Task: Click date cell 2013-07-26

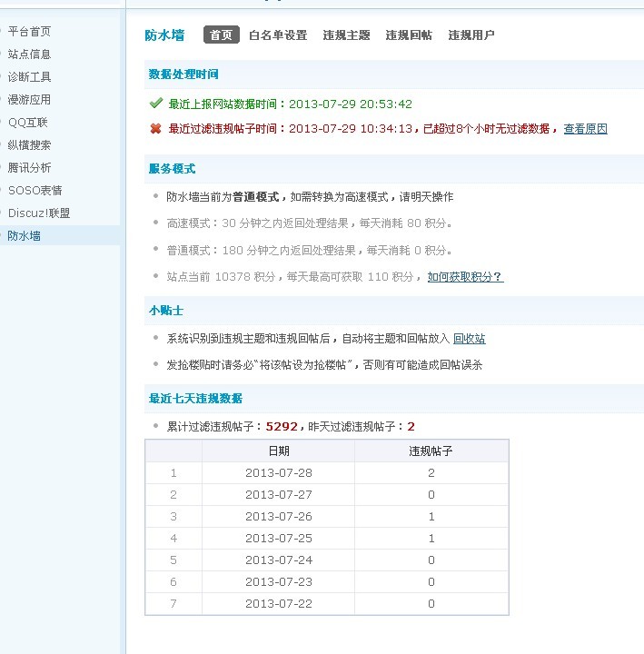Action: [279, 516]
